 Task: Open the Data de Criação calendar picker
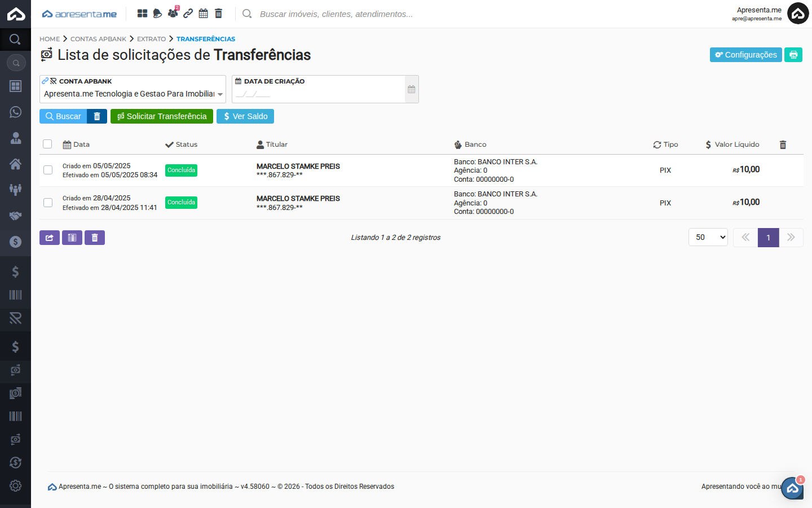pyautogui.click(x=412, y=89)
